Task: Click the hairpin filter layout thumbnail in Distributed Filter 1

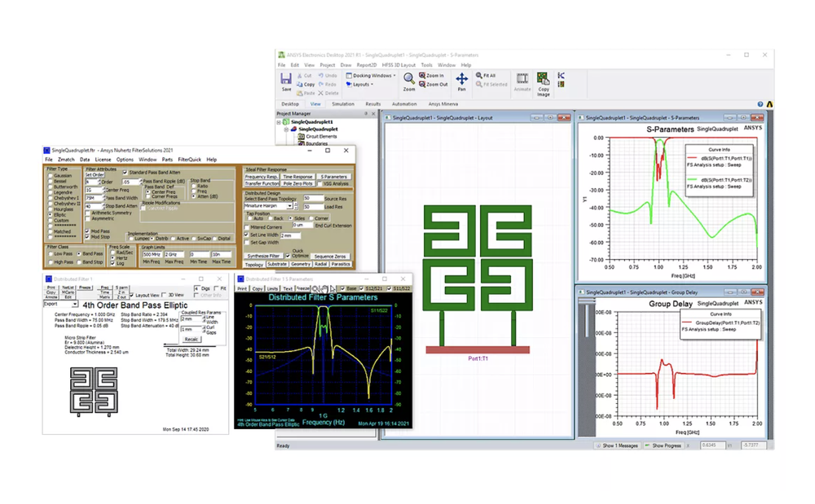Action: coord(94,392)
